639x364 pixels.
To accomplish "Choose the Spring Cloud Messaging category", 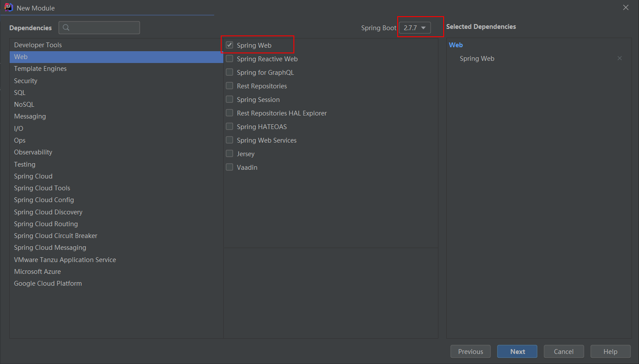I will [x=117, y=248].
